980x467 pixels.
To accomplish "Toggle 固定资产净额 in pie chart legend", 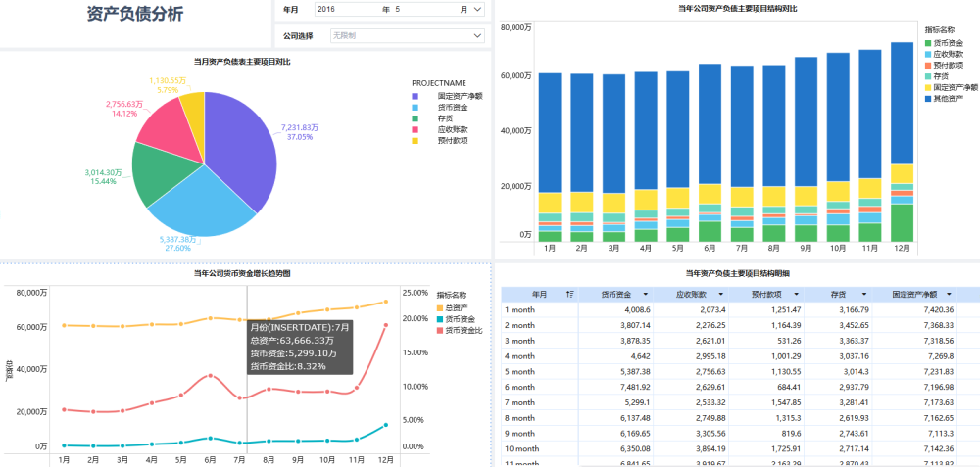I will tap(459, 95).
